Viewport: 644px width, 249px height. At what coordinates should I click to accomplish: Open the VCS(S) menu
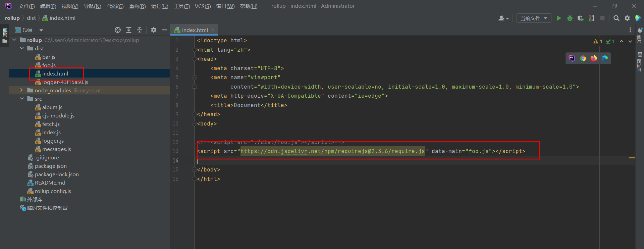pos(203,6)
